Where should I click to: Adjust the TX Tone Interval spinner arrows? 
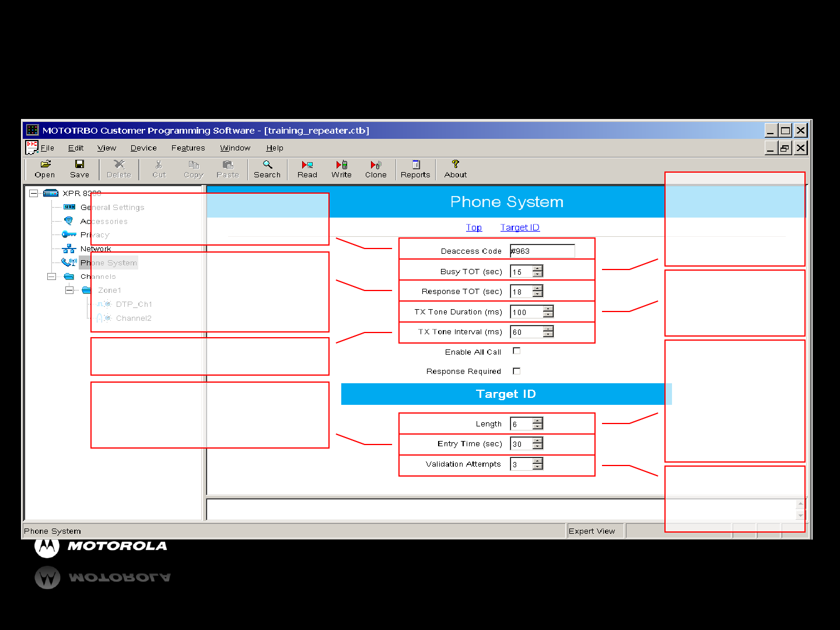point(548,331)
